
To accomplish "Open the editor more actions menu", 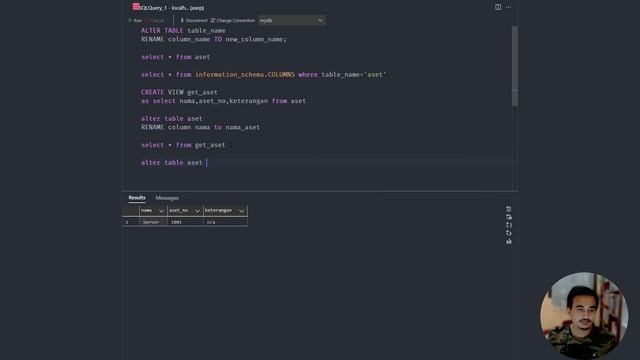I will (509, 7).
